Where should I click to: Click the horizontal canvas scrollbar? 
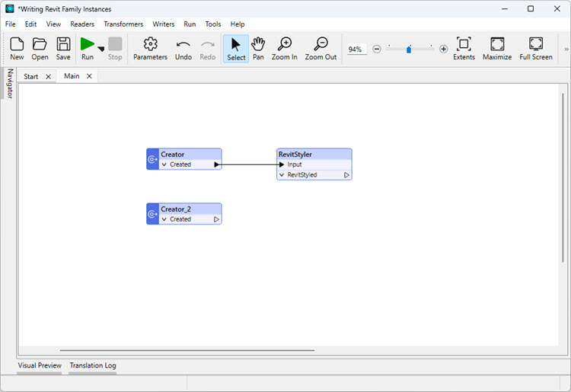tap(187, 350)
